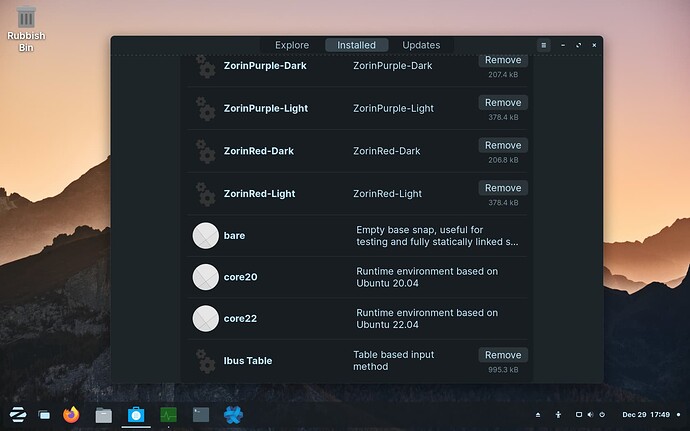This screenshot has height=431, width=690.
Task: Select the bare package name
Action: click(234, 236)
